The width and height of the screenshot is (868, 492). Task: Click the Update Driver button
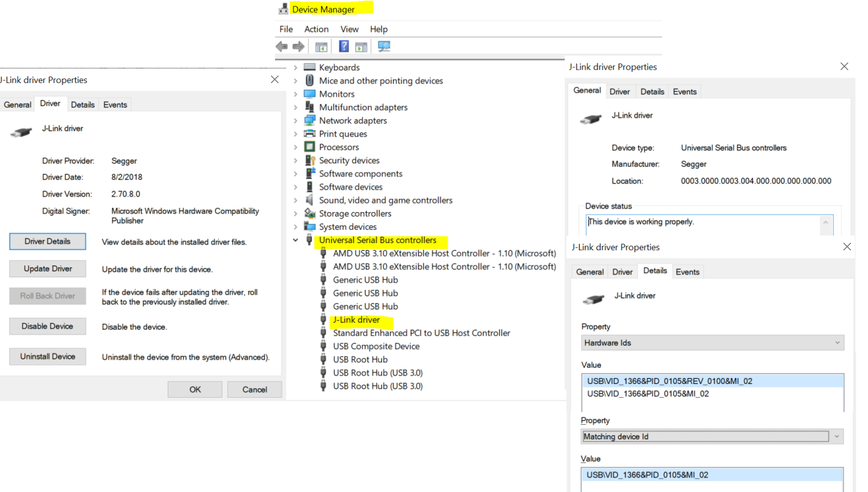48,269
